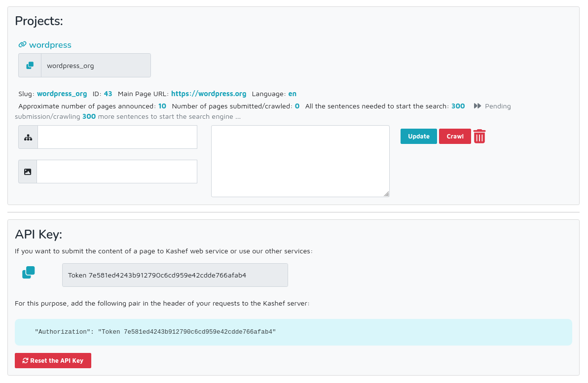Copy the API token using the copy icon
The height and width of the screenshot is (383, 588).
coord(29,273)
